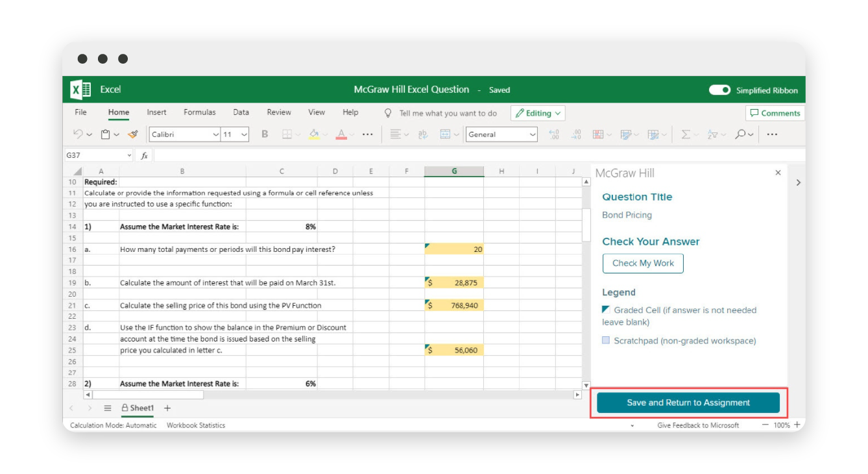The image size is (868, 474).
Task: Open the General number format dropdown
Action: [501, 134]
